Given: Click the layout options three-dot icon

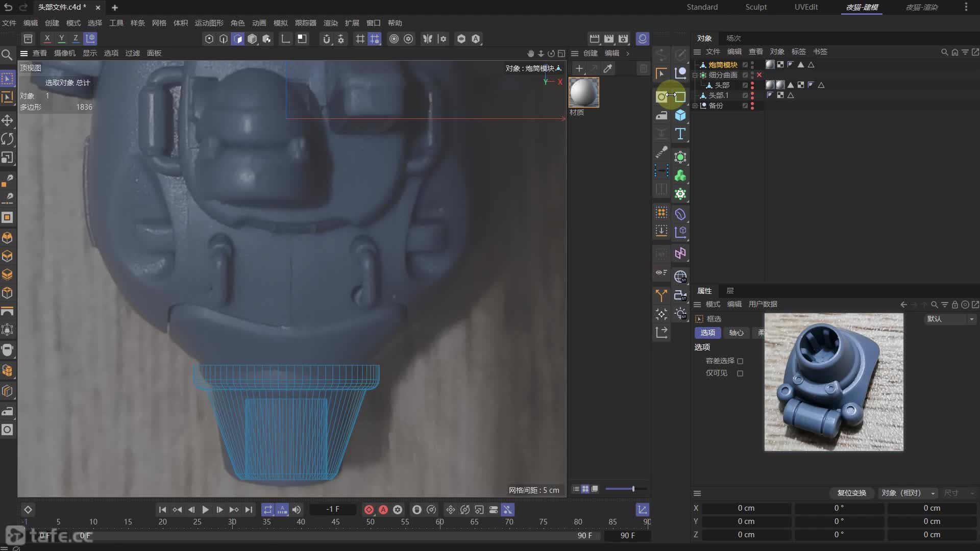Looking at the screenshot, I should [x=966, y=7].
